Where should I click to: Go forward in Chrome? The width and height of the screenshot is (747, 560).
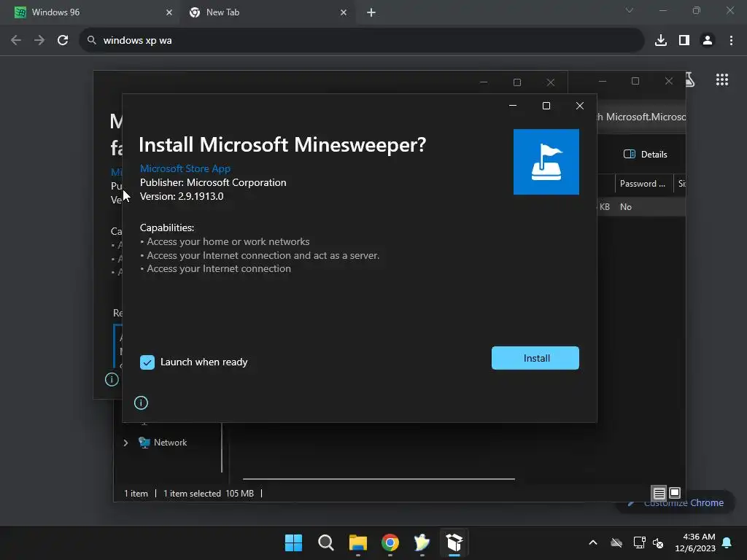pos(39,41)
